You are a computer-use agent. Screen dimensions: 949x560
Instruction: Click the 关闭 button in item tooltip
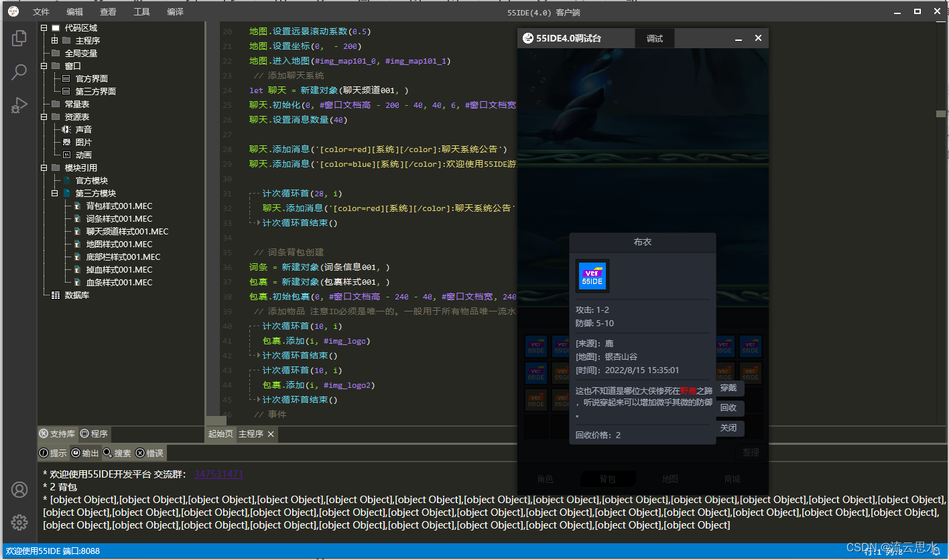(729, 427)
